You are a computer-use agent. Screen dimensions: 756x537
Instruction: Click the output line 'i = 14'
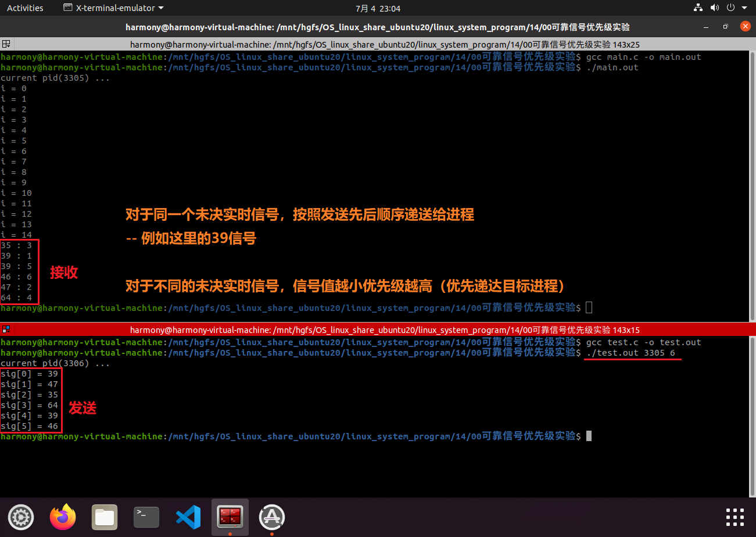pyautogui.click(x=16, y=235)
